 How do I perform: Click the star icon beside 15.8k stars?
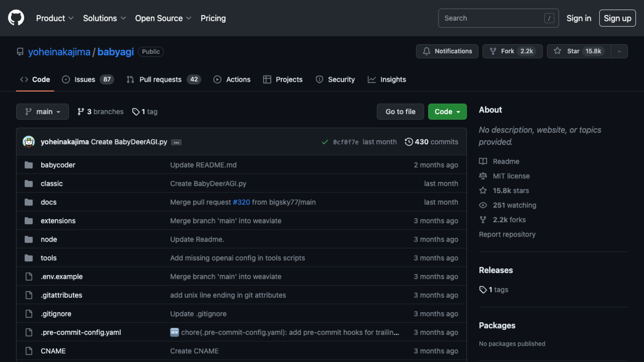483,191
